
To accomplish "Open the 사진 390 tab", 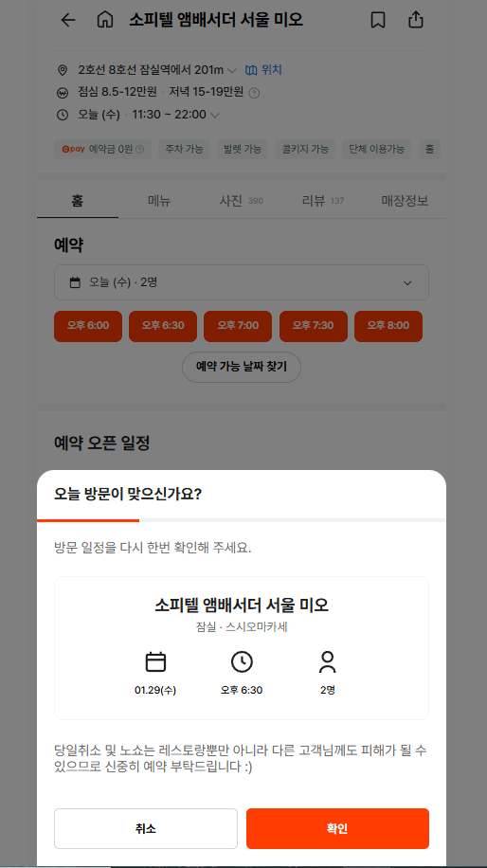I will tap(241, 200).
